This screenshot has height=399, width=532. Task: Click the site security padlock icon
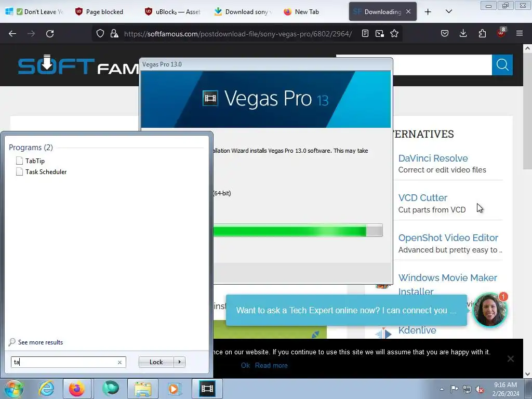click(x=114, y=33)
